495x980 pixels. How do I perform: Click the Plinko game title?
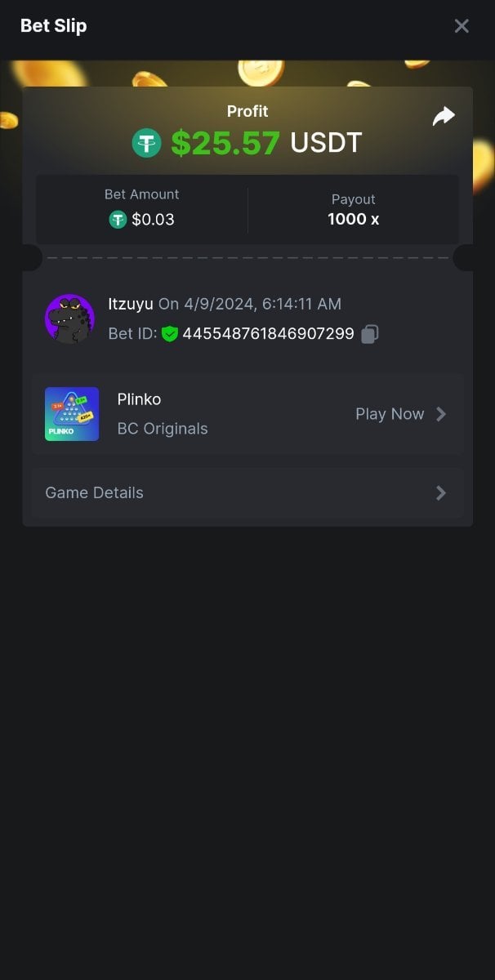pos(139,399)
